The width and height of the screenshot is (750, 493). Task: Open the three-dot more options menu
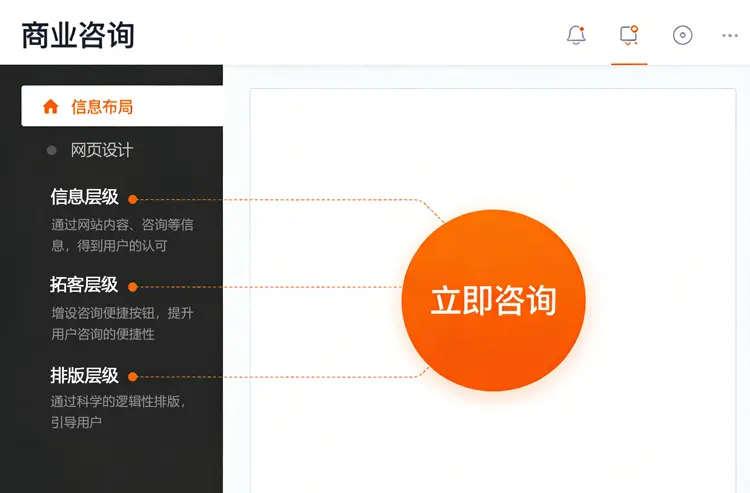[x=730, y=36]
